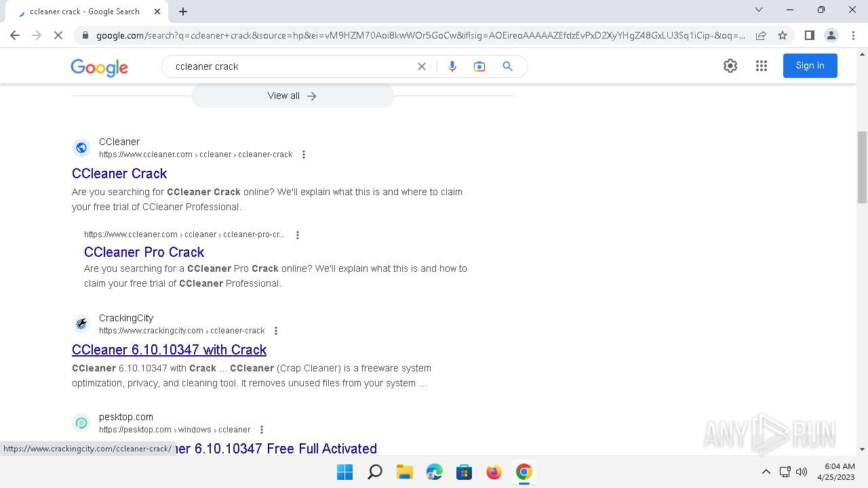View site information padlock icon
This screenshot has height=488, width=868.
click(85, 35)
